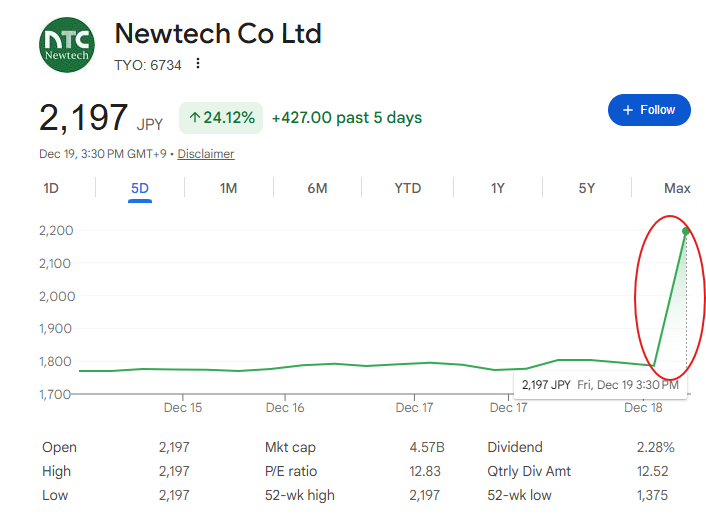706x531 pixels.
Task: Select the Max time range tab
Action: pyautogui.click(x=677, y=188)
